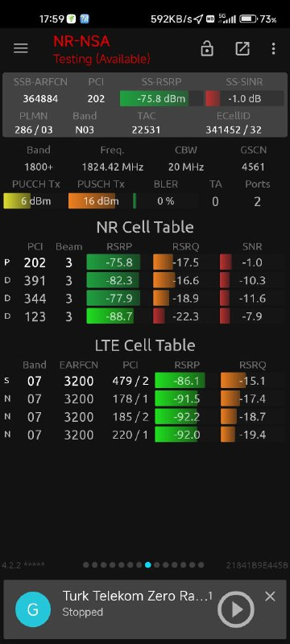Tap the G avatar icon
This screenshot has width=290, height=644.
tap(33, 609)
